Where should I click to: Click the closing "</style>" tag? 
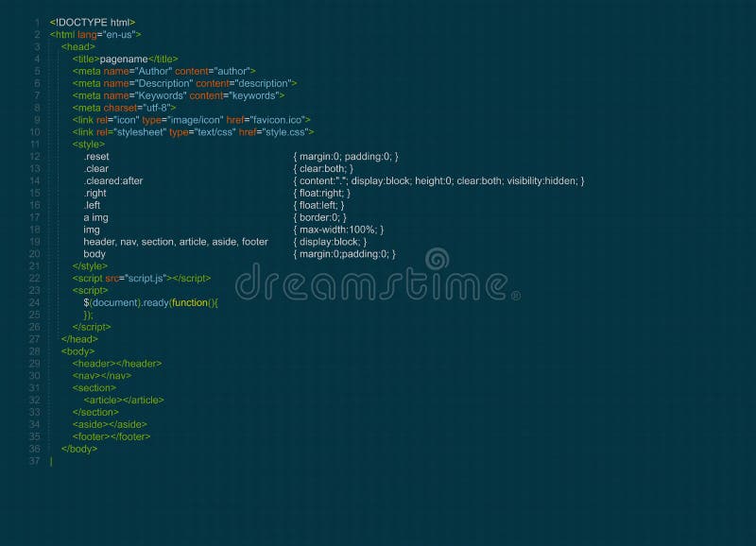pos(90,266)
